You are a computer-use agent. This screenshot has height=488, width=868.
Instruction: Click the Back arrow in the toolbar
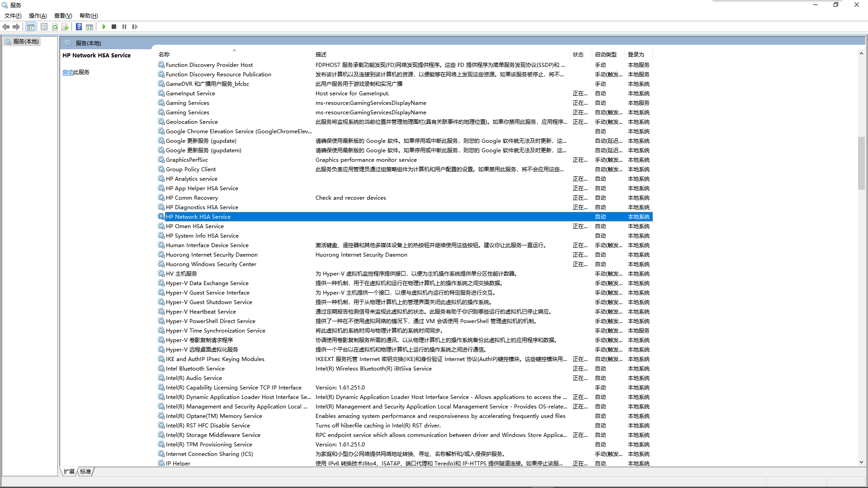click(6, 27)
